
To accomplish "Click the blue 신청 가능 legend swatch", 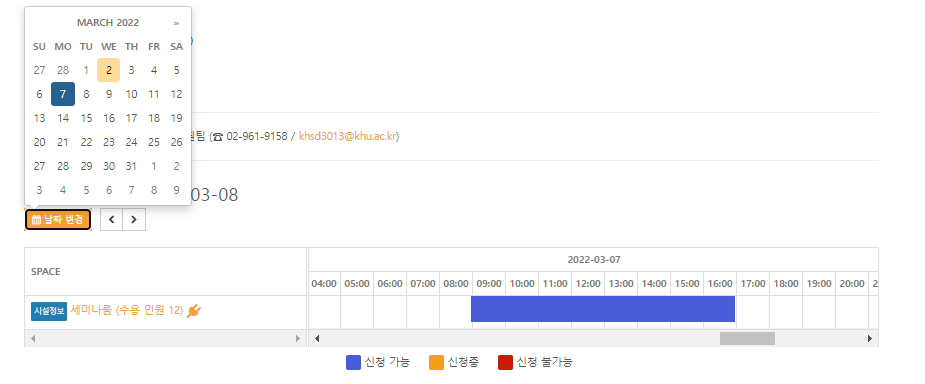I will [x=353, y=362].
